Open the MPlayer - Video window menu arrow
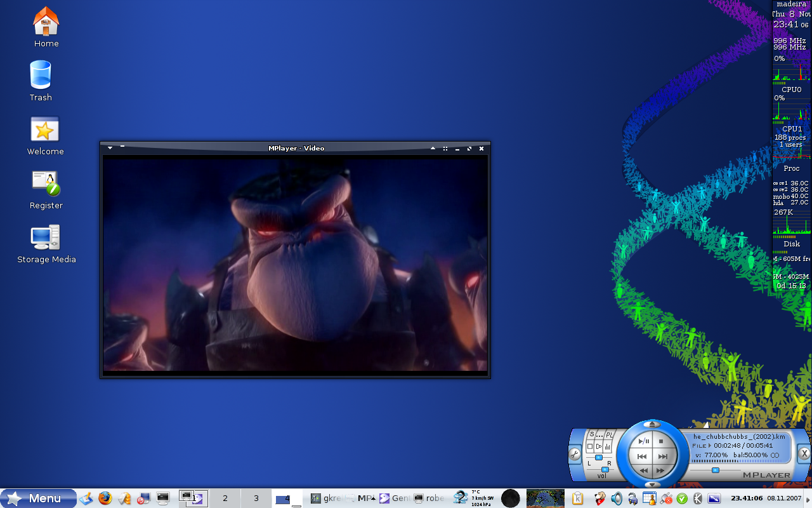Screen dimensions: 812x508 110,148
